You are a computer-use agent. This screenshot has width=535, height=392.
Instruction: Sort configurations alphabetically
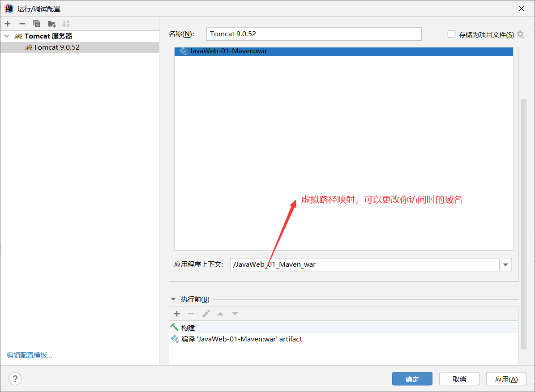click(66, 24)
